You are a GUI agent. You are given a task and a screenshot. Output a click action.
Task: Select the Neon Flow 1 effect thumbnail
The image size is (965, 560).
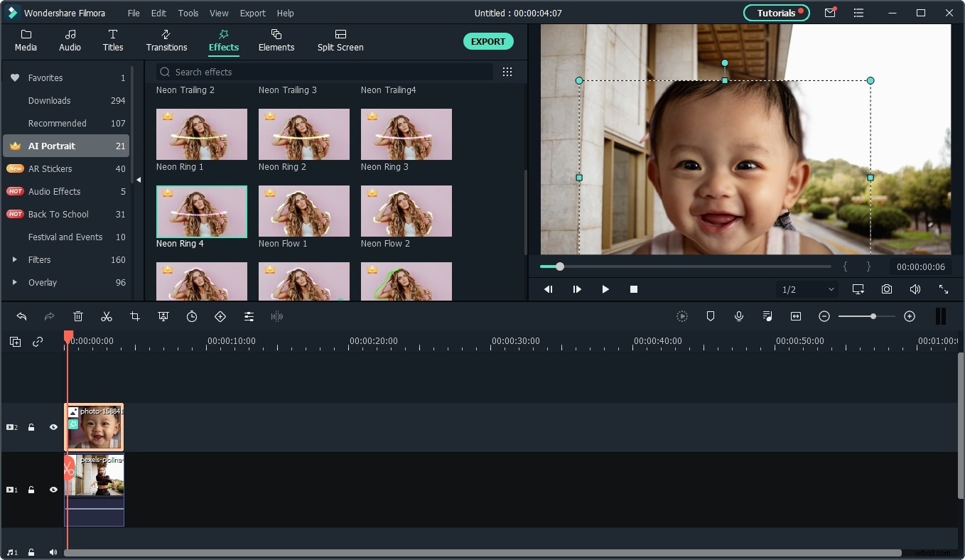click(303, 211)
